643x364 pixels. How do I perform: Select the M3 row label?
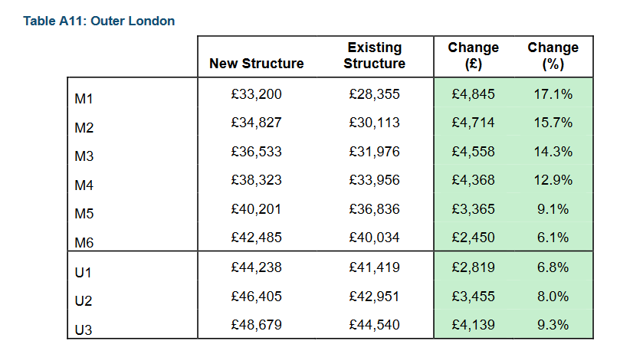coord(84,156)
